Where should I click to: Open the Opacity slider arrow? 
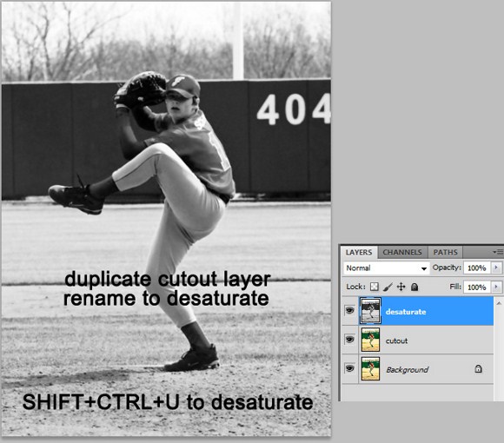(496, 268)
